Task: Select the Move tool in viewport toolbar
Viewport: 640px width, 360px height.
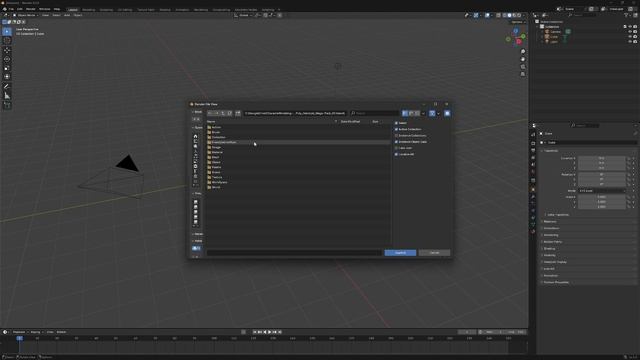Action: (x=7, y=50)
